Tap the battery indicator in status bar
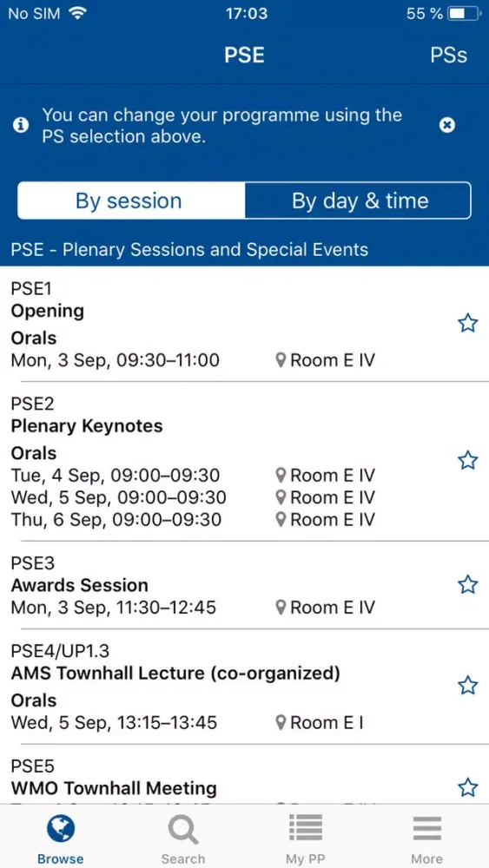489x868 pixels. pyautogui.click(x=464, y=14)
